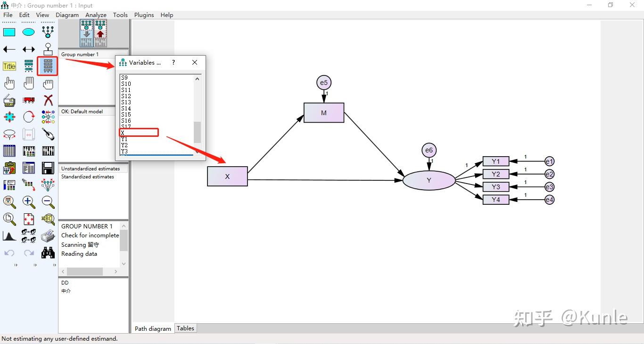Choose the move objects truck tool
This screenshot has height=344, width=644.
[29, 100]
